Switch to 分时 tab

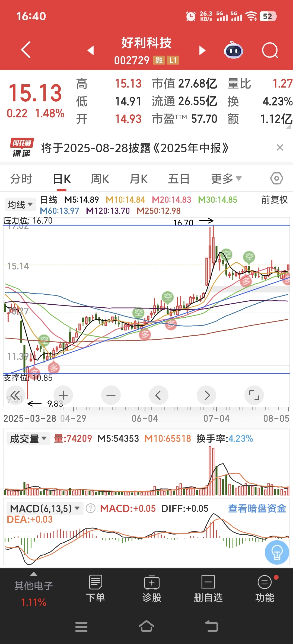[x=21, y=179]
